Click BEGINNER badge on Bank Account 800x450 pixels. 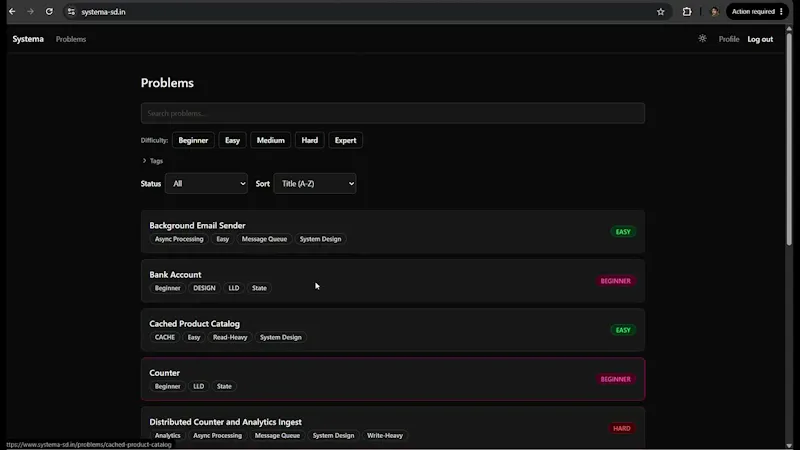616,281
